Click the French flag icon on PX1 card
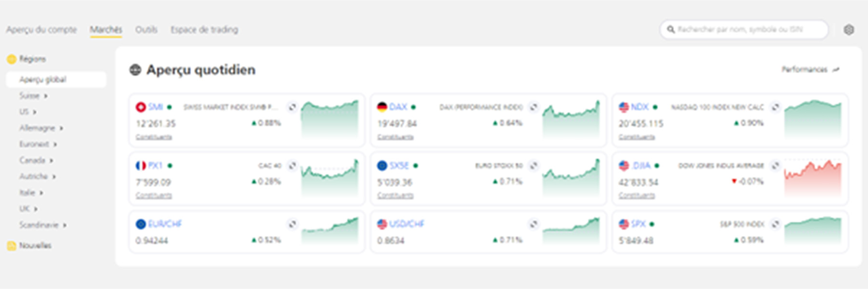 pos(141,166)
